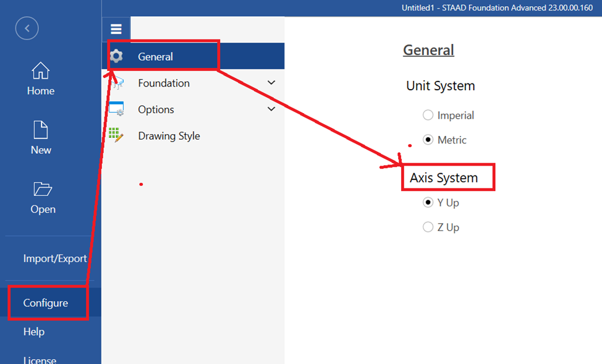Choose Y Up axis system
This screenshot has height=364, width=602.
click(x=428, y=202)
